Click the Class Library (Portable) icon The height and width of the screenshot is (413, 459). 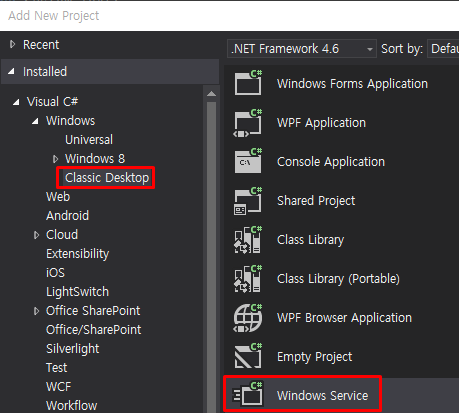click(x=248, y=278)
